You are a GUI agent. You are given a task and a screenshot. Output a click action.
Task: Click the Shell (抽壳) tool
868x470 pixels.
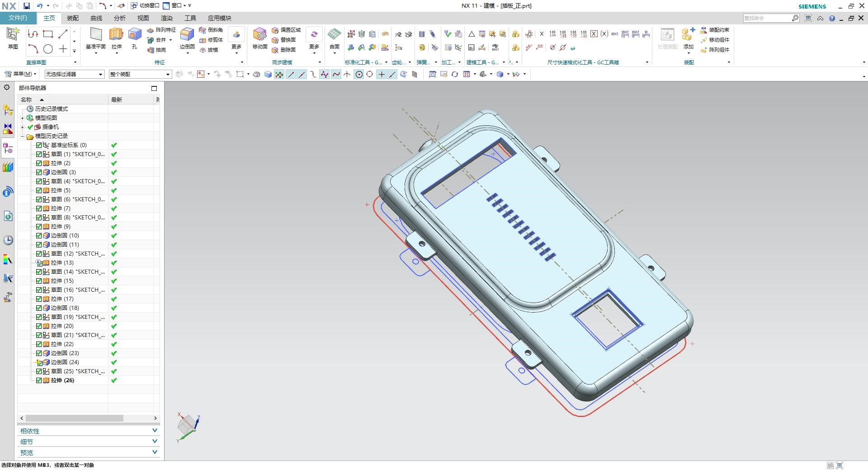pyautogui.click(x=157, y=50)
